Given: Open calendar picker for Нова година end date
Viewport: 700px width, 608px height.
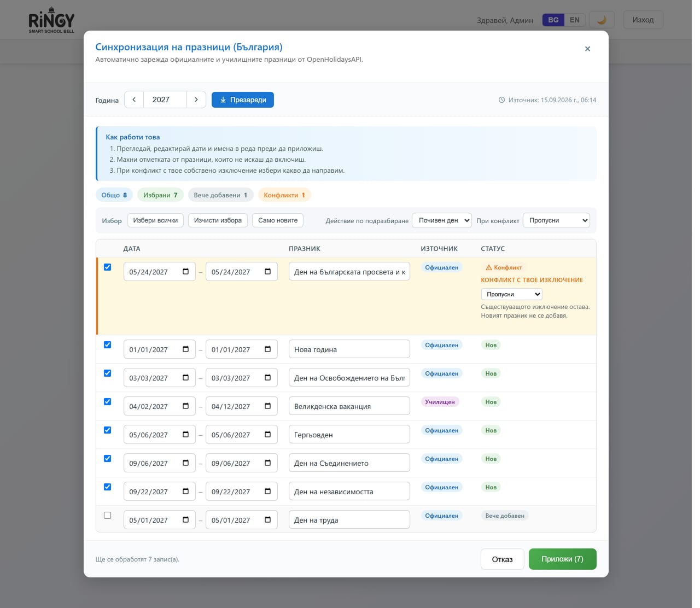Looking at the screenshot, I should click(268, 349).
